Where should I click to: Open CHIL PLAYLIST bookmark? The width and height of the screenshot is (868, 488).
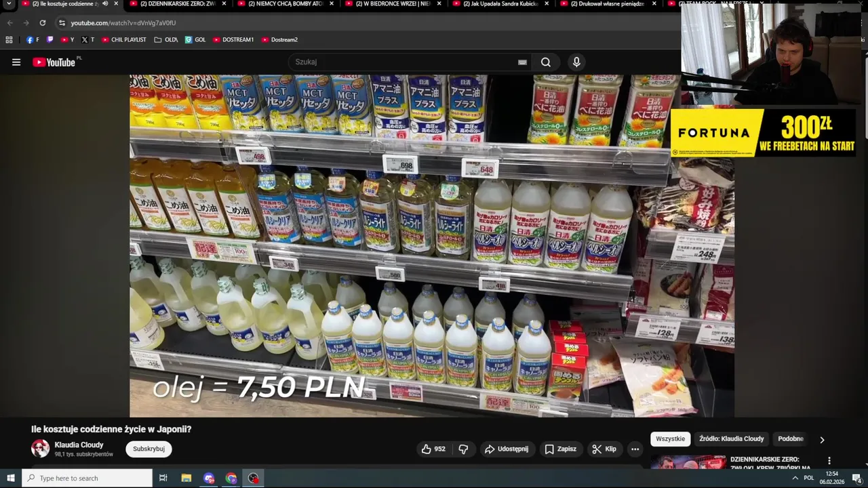click(x=123, y=40)
